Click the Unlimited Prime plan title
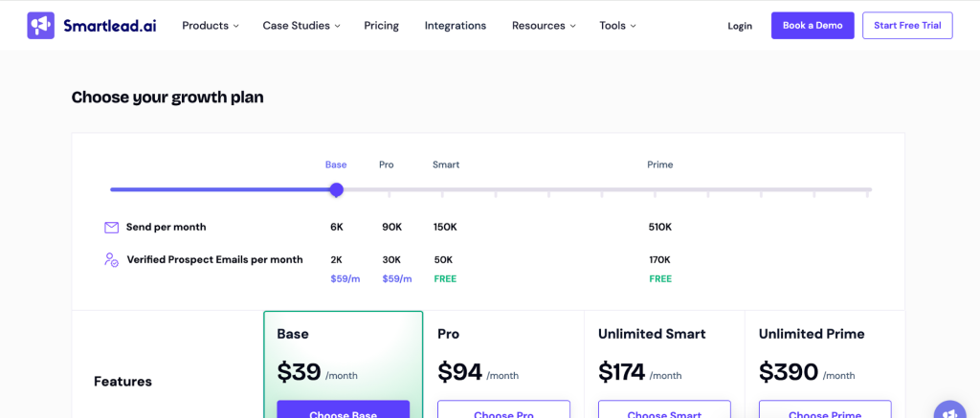Screen dimensions: 980x418 [x=812, y=334]
